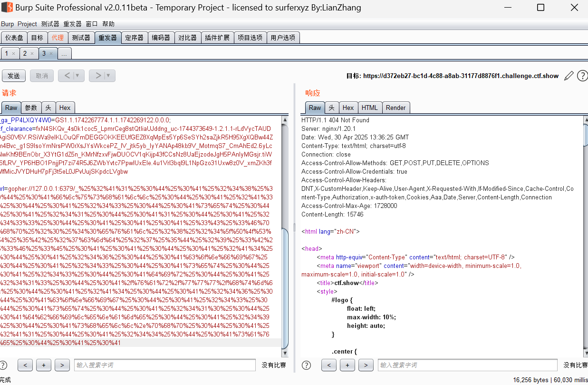Click the request pane vertical scrollbar thumb
Screen dimensions: 588x385
point(285,288)
